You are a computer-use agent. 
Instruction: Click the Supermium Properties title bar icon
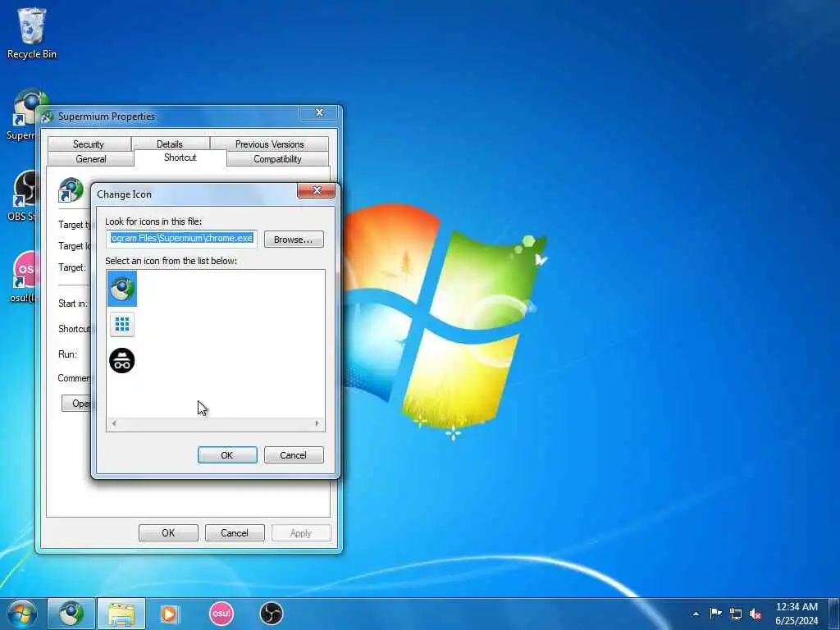point(47,116)
